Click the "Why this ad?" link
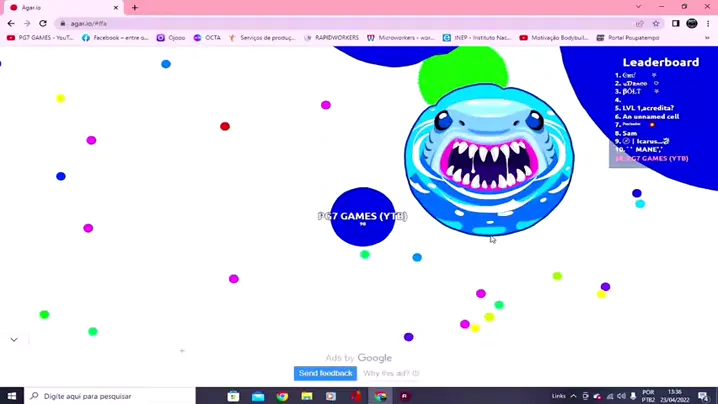The image size is (718, 404). pos(390,373)
